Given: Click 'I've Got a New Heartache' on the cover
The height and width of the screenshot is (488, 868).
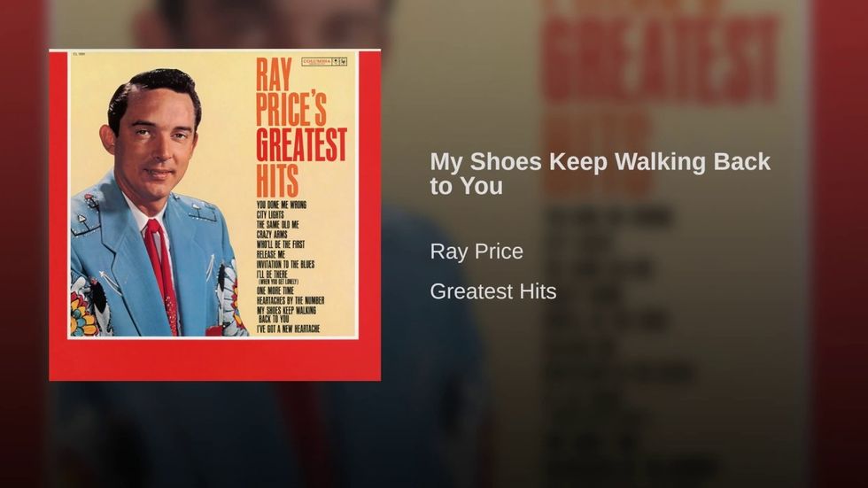Looking at the screenshot, I should click(289, 329).
